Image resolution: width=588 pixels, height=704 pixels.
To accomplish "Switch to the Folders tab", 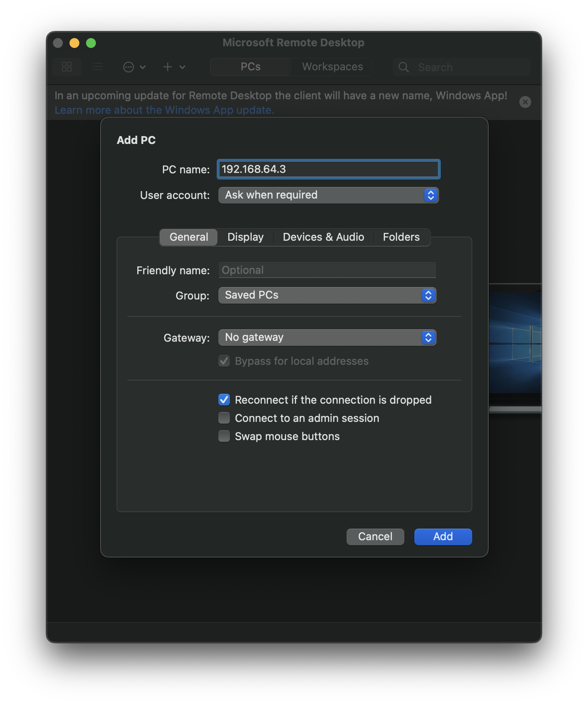I will coord(401,237).
